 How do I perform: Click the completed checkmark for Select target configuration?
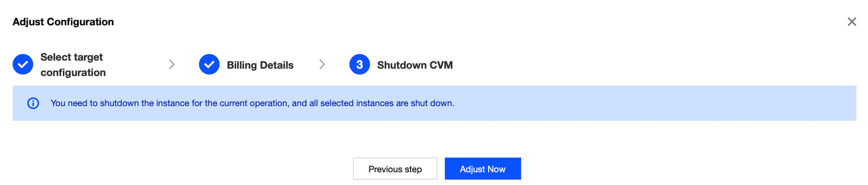point(23,65)
